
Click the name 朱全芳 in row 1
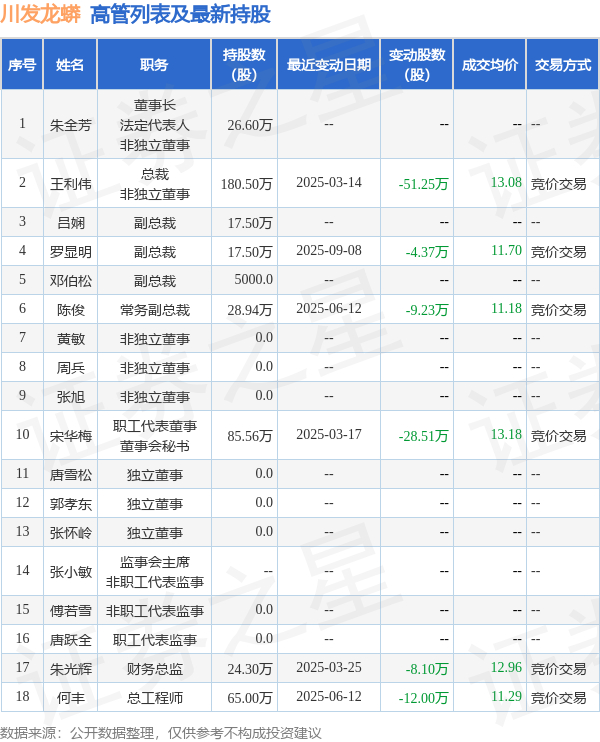(x=71, y=125)
